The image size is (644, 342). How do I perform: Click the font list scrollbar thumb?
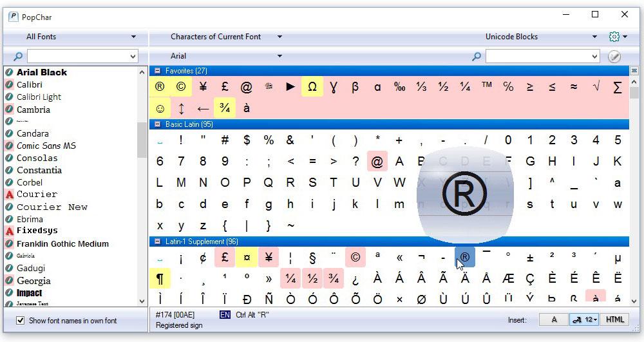click(142, 140)
